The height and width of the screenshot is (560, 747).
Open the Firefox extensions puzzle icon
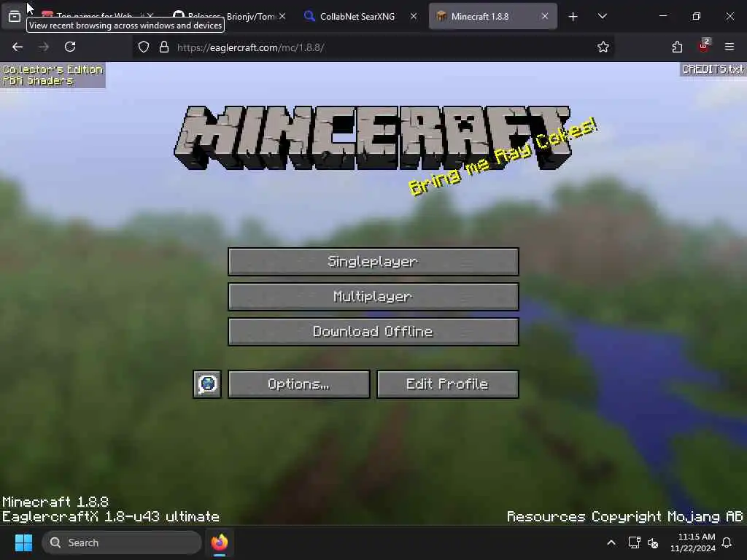point(677,47)
